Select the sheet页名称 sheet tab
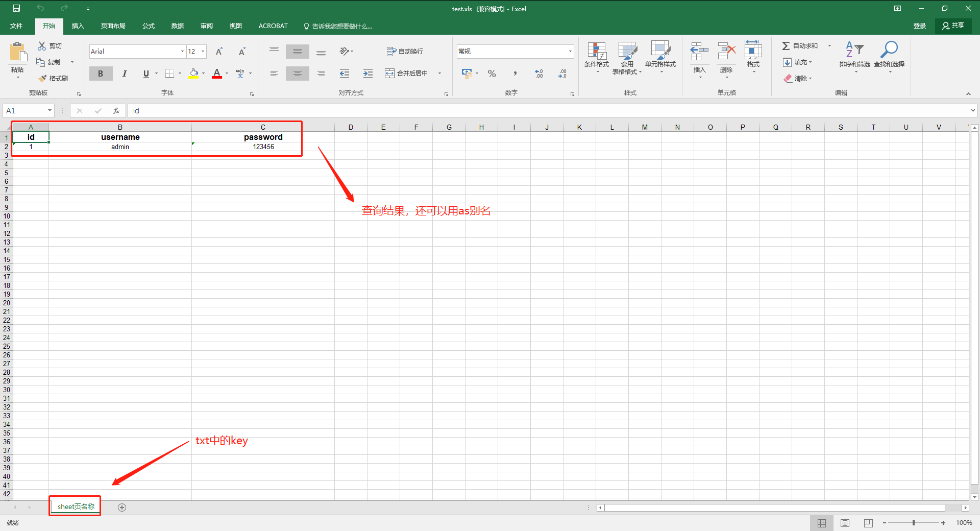The height and width of the screenshot is (531, 980). pyautogui.click(x=75, y=506)
